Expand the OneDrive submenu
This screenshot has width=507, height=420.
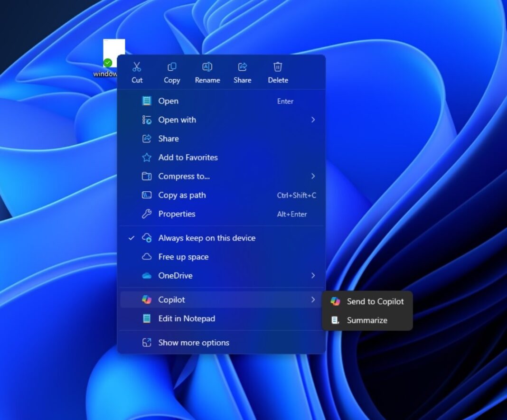point(313,276)
